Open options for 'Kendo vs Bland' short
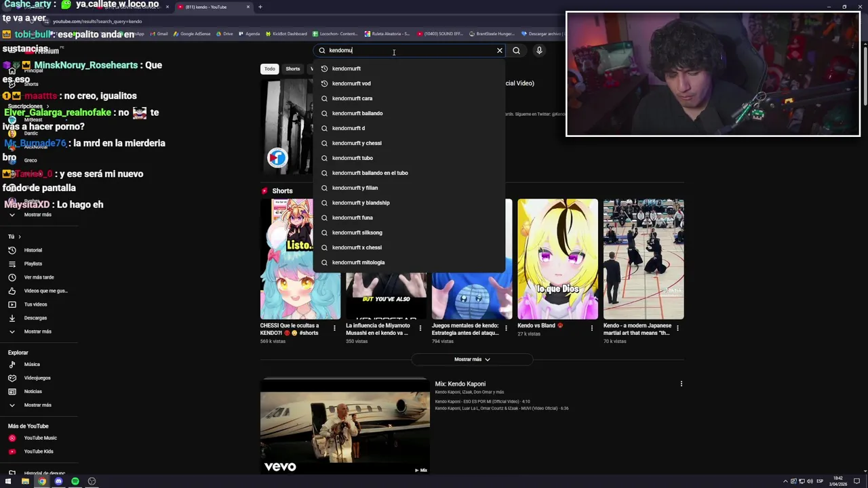 (x=591, y=328)
